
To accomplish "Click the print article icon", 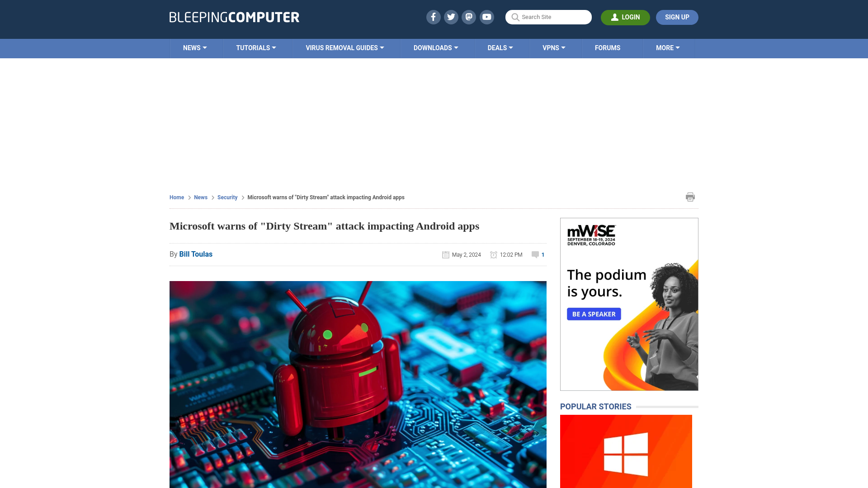I will coord(690,197).
